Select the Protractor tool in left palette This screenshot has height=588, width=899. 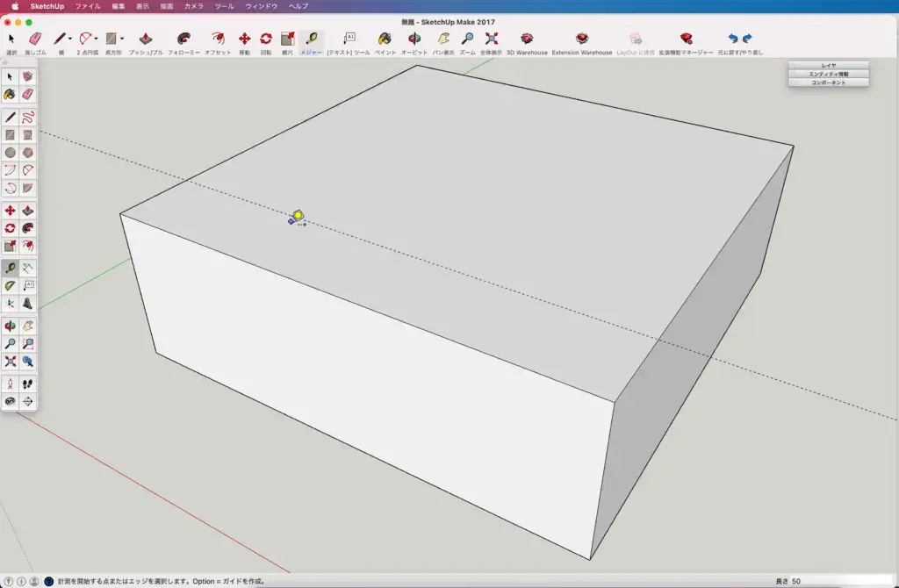[x=10, y=285]
